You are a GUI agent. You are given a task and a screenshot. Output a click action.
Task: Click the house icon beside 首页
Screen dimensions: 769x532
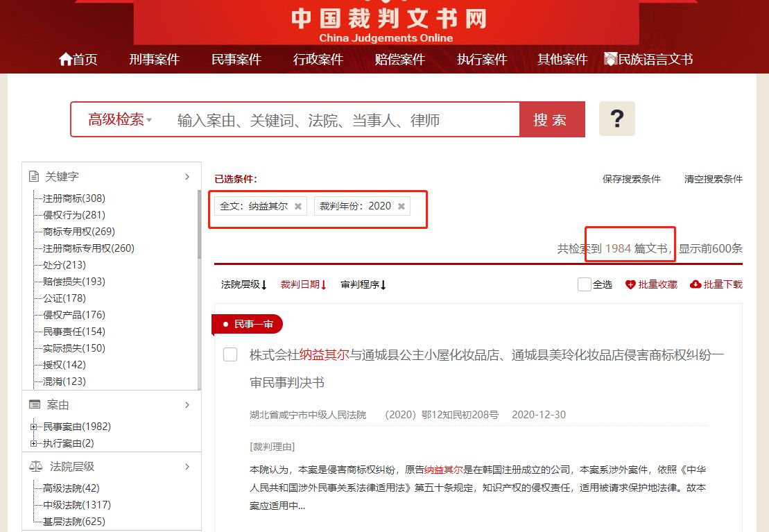pos(64,59)
